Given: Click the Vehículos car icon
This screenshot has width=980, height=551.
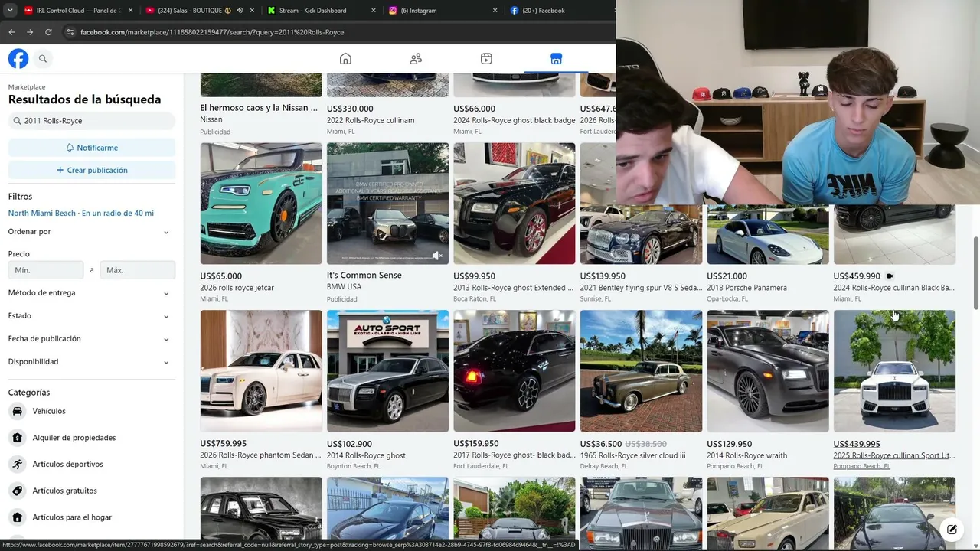Looking at the screenshot, I should pos(18,411).
